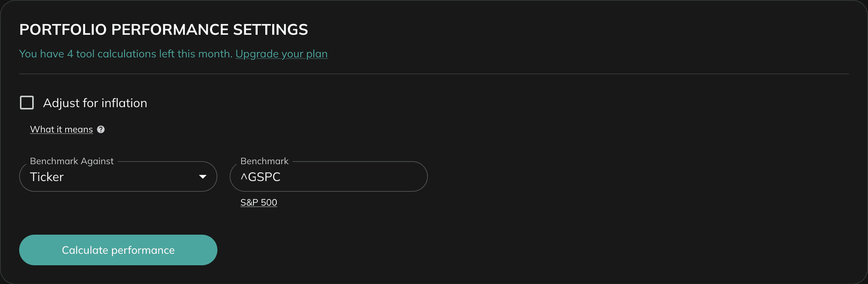Click the S&P 500 link
This screenshot has height=284, width=868.
(x=258, y=202)
